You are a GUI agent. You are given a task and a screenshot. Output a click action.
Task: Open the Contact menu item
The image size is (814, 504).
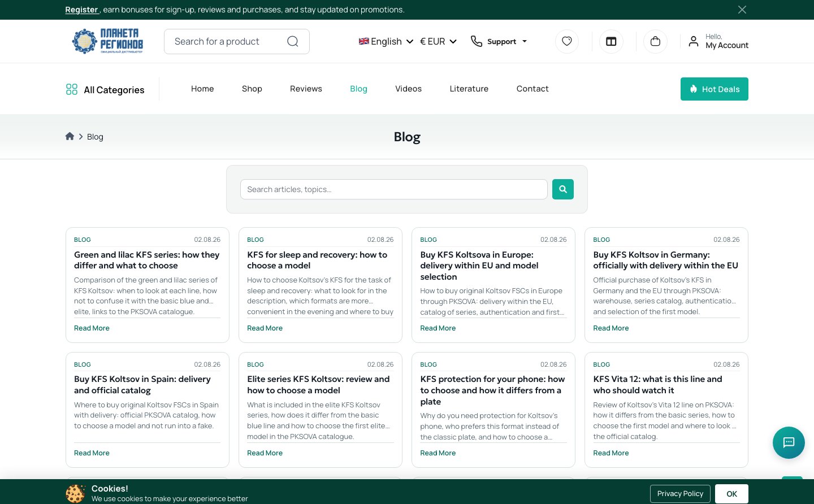[x=532, y=89]
